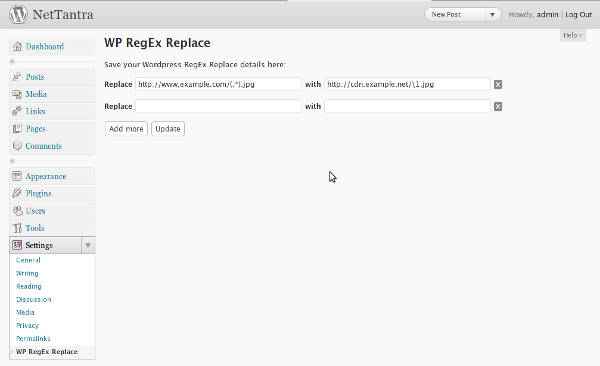Expand the Help tab
The width and height of the screenshot is (600, 366).
pyautogui.click(x=572, y=35)
